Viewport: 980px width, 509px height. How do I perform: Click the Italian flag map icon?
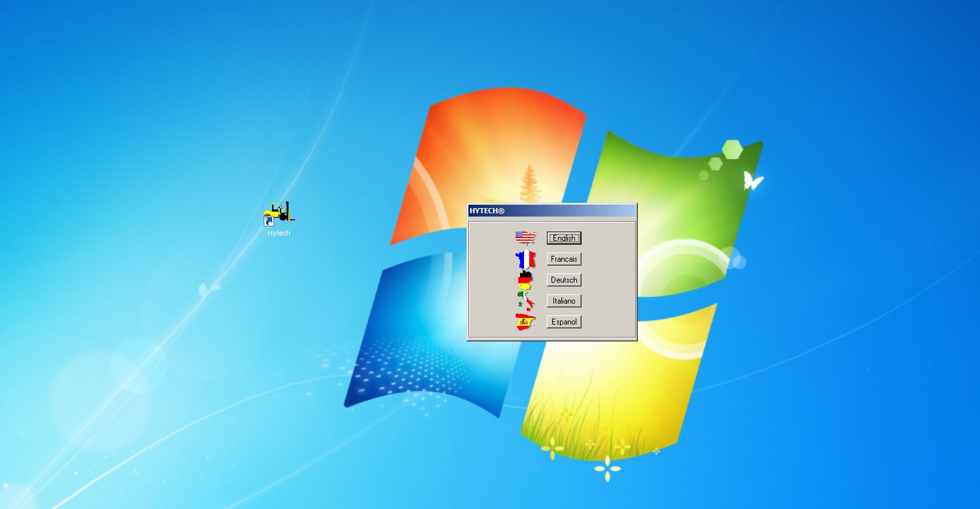525,301
